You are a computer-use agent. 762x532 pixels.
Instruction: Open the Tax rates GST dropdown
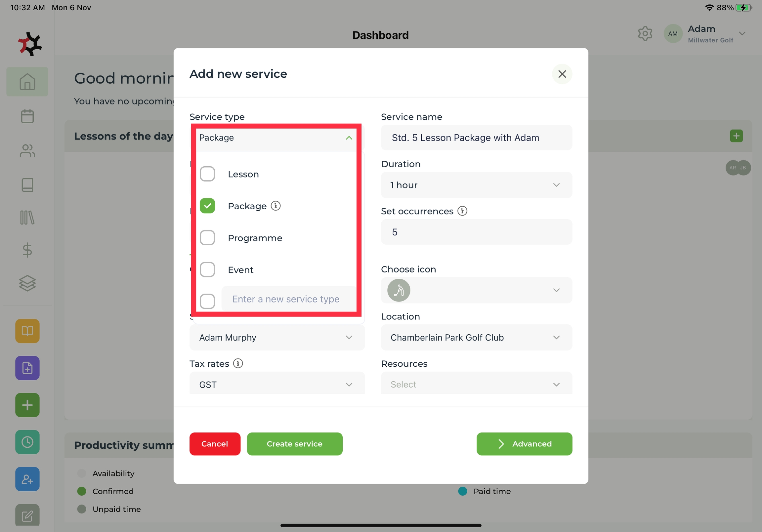tap(277, 384)
